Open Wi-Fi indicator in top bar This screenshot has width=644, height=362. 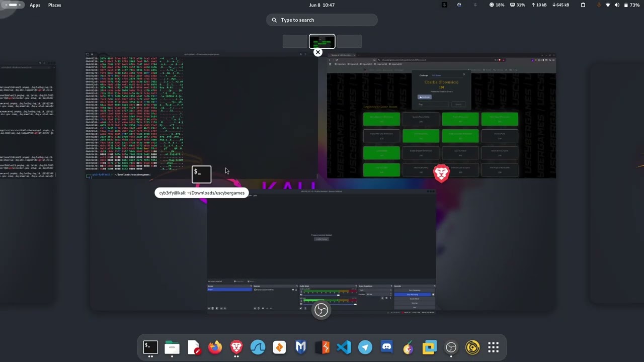coord(608,5)
